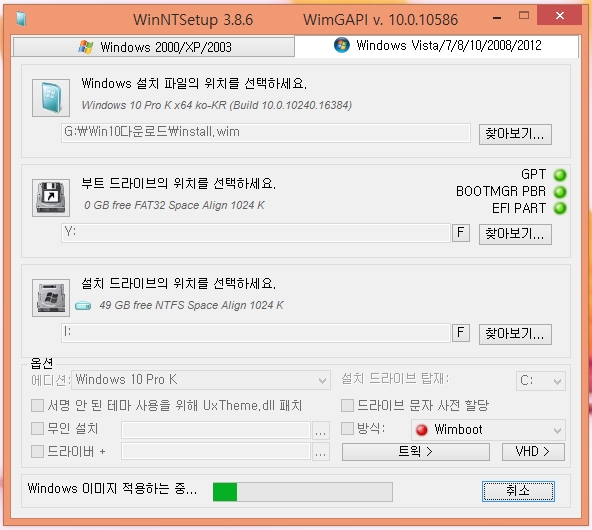Maximize the WinNTSetup window
Viewport: 592px width, 530px height.
pyautogui.click(x=524, y=15)
